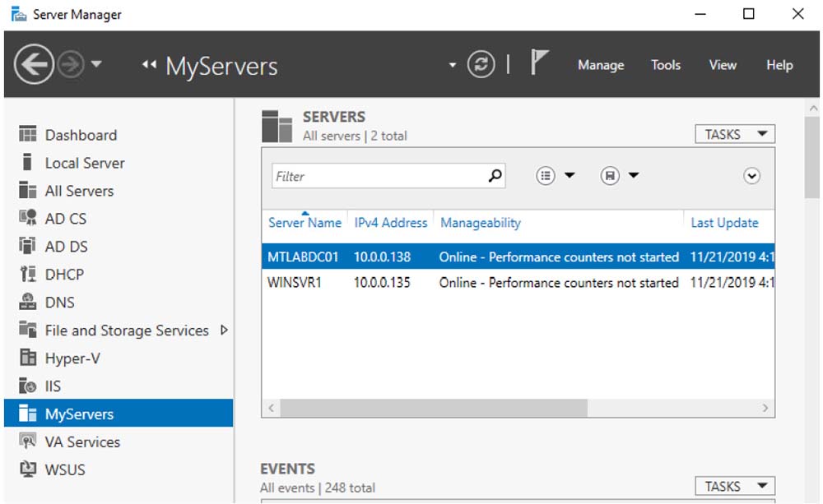823x504 pixels.
Task: Open the notifications flag icon
Action: [x=539, y=63]
